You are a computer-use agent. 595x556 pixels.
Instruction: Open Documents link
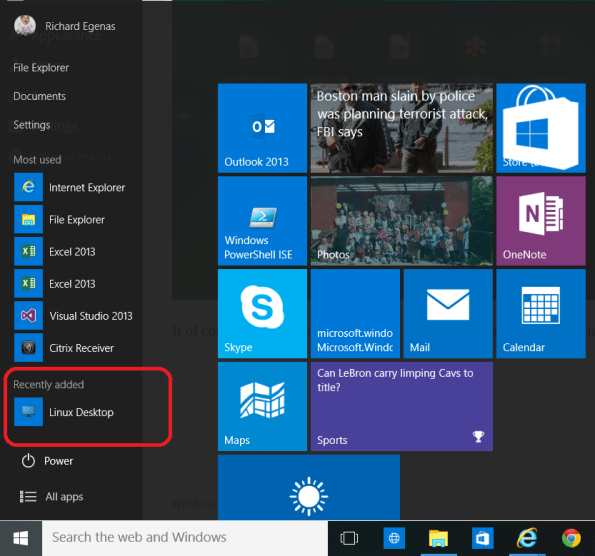(x=39, y=96)
